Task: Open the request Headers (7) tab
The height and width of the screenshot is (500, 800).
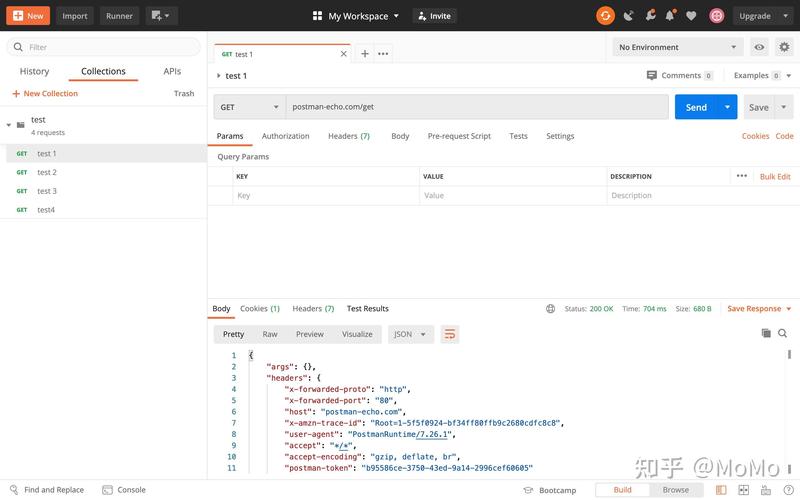Action: pyautogui.click(x=349, y=136)
